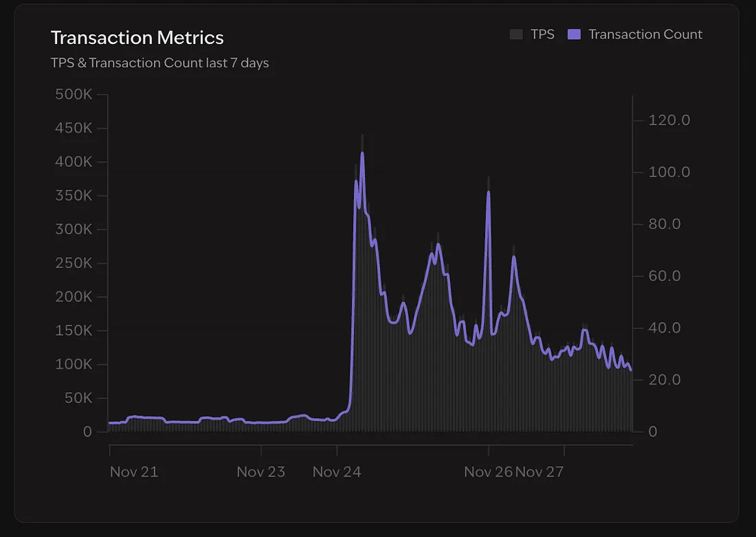Toggle the TPS legend swatch

(516, 34)
